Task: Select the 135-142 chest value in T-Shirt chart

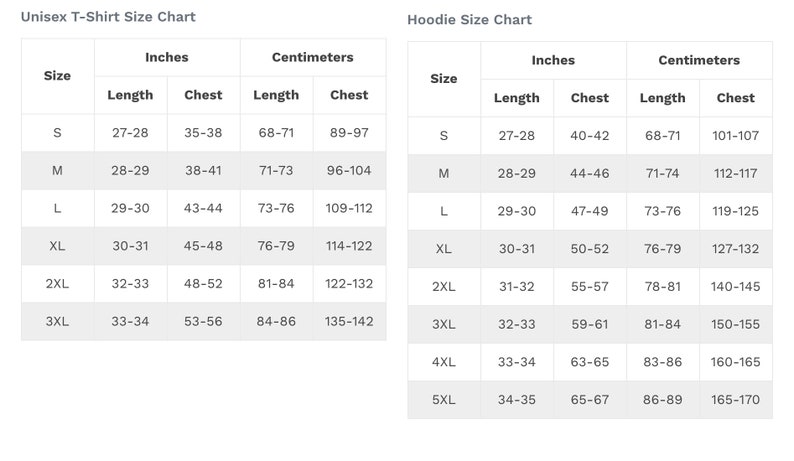Action: 349,321
